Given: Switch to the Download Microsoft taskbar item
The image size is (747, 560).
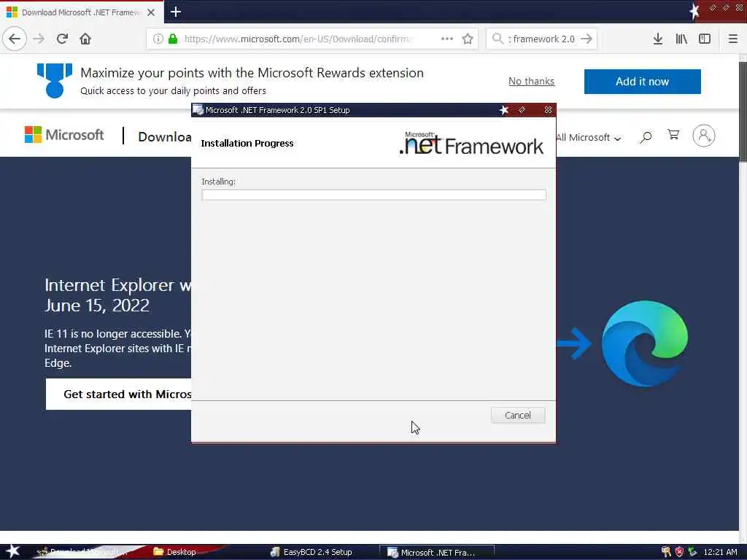Looking at the screenshot, I should click(x=83, y=552).
